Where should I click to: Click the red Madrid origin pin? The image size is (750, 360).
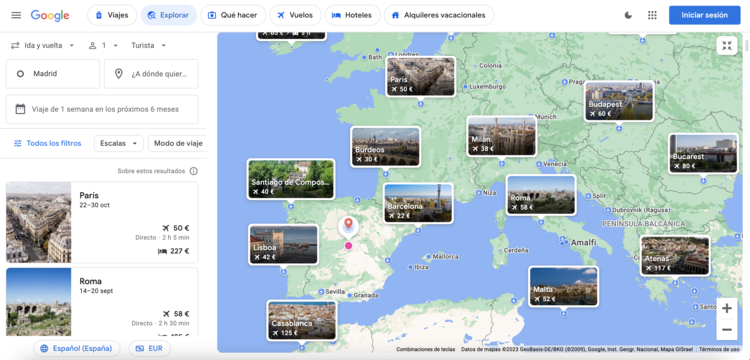[x=349, y=226]
